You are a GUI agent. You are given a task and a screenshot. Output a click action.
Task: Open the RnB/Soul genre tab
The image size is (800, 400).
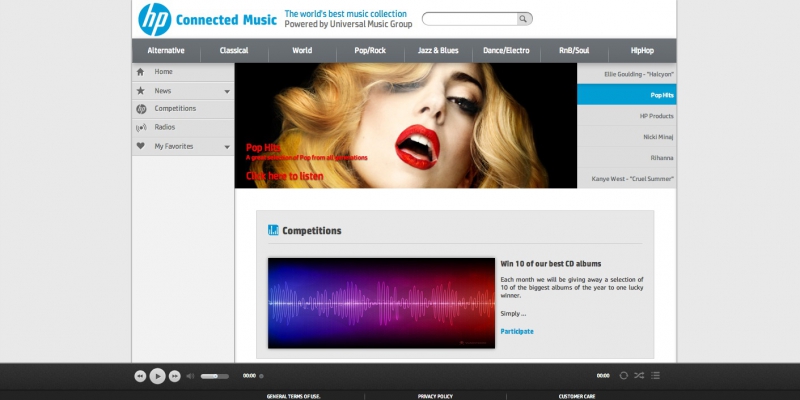click(574, 51)
